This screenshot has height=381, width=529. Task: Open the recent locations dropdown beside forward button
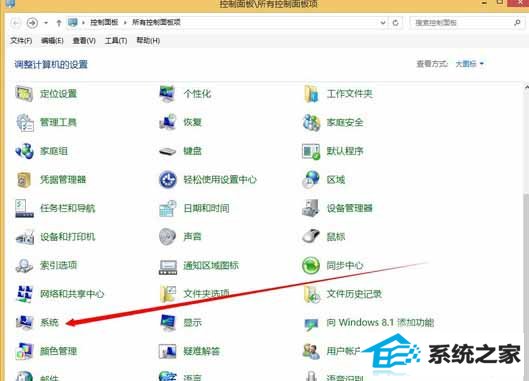click(46, 23)
